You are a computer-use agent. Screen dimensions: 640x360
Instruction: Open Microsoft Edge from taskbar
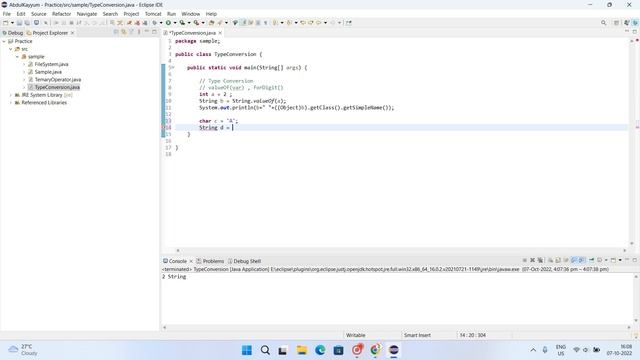tap(320, 350)
